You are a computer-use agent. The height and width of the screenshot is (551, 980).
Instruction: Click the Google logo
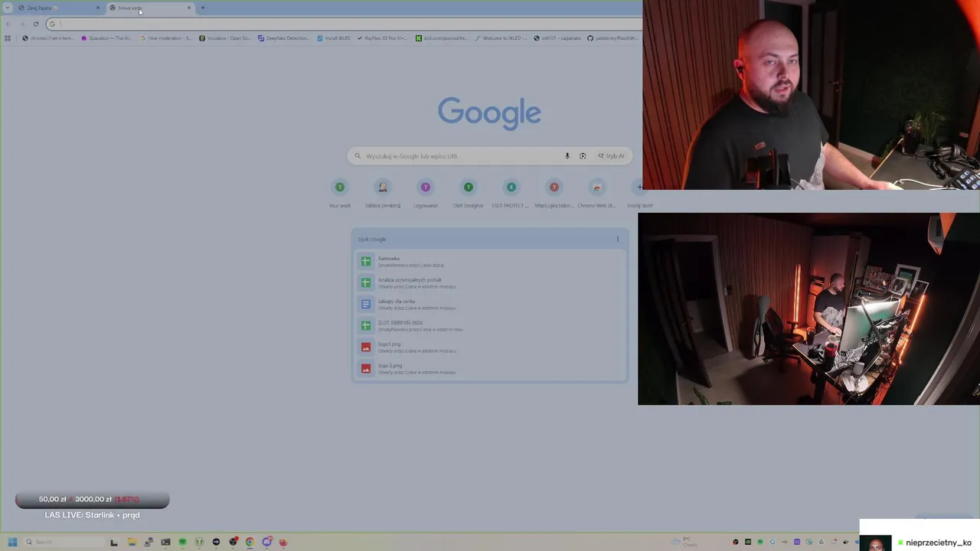pos(489,112)
